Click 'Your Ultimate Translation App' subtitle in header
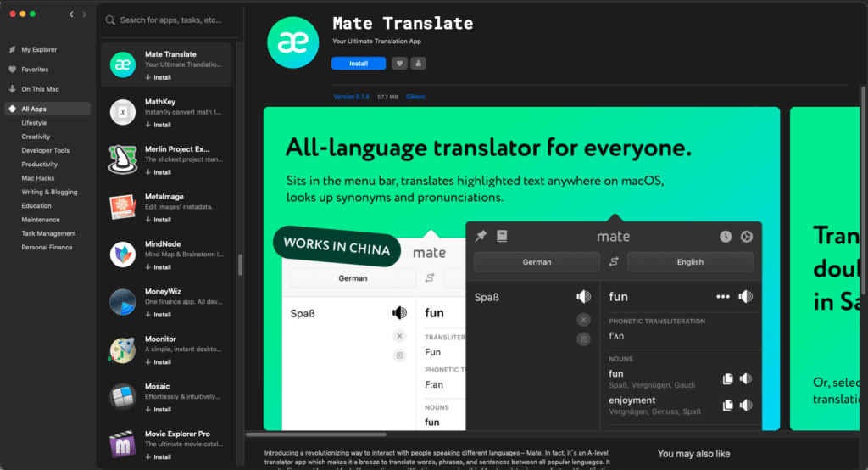The height and width of the screenshot is (470, 868). pyautogui.click(x=376, y=41)
